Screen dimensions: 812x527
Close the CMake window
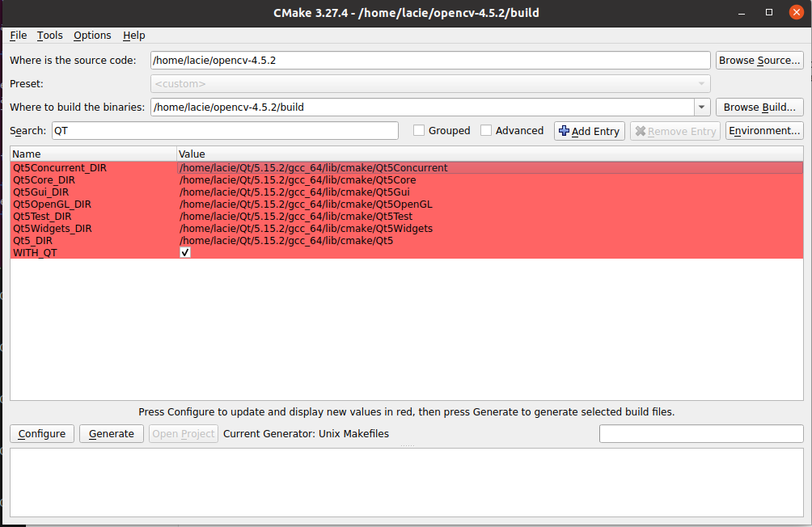point(797,12)
